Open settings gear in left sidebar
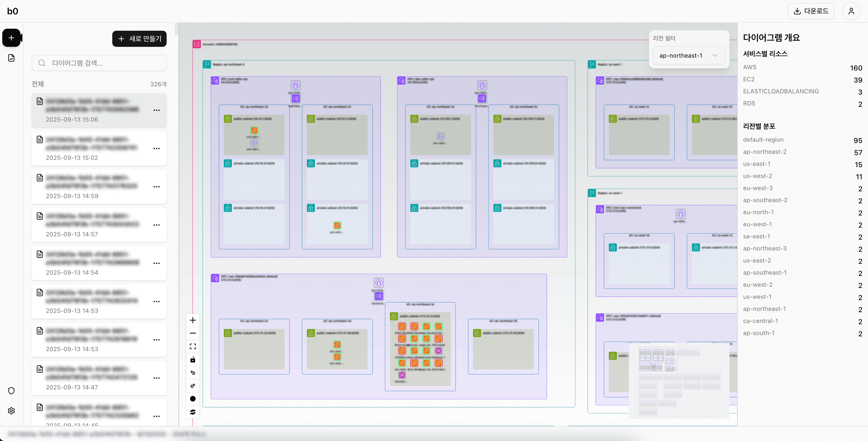The height and width of the screenshot is (441, 868). tap(12, 411)
